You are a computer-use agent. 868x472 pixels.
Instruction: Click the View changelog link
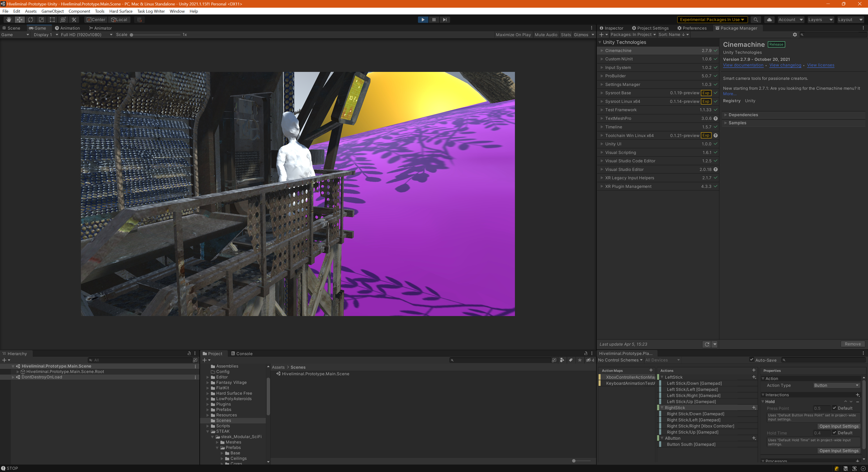[785, 65]
